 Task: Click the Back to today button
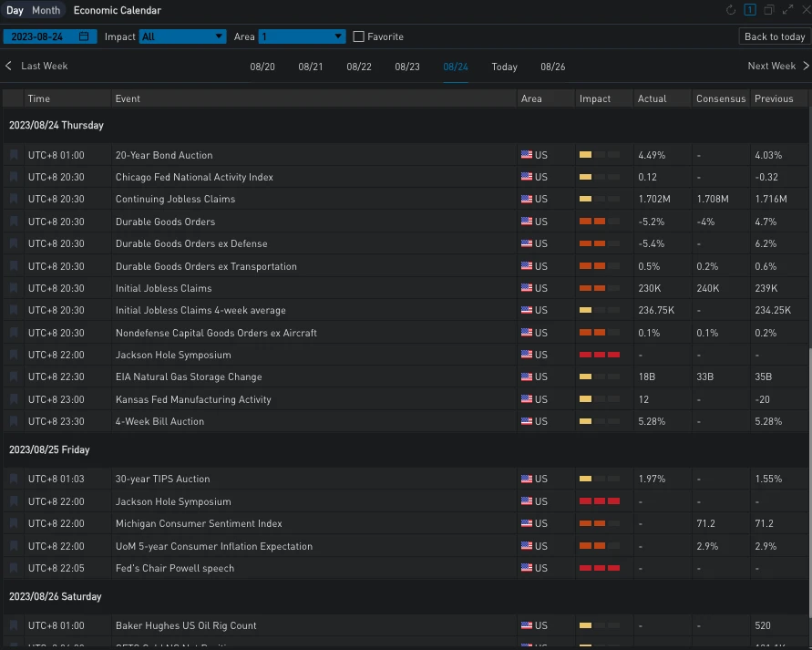(774, 36)
